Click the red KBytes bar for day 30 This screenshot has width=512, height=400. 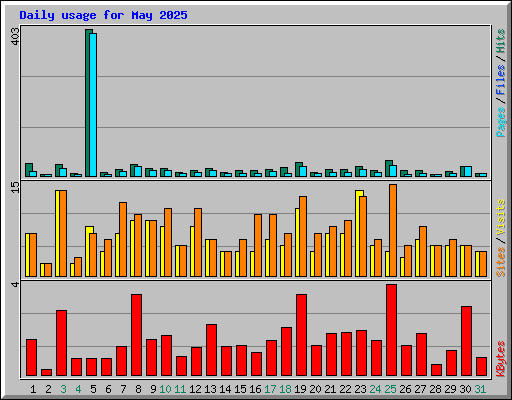click(x=466, y=341)
